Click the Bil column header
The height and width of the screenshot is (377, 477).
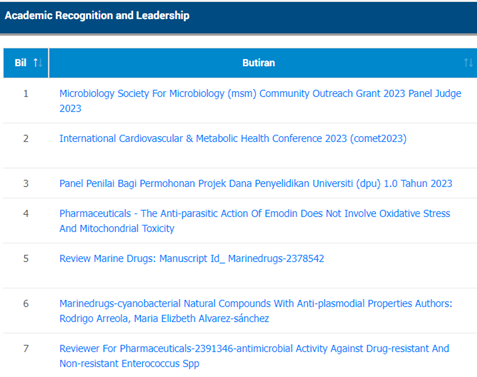point(26,63)
